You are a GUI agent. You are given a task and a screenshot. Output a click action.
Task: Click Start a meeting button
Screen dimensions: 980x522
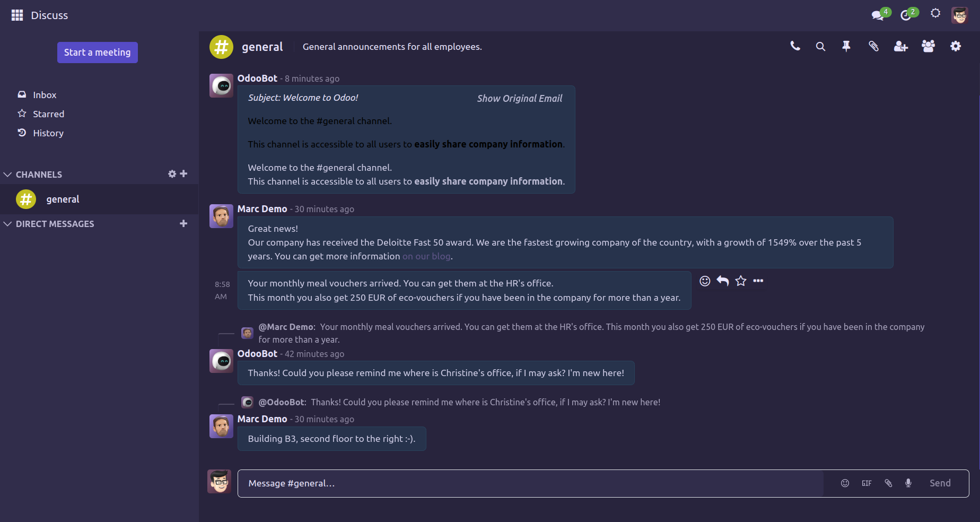(x=98, y=53)
